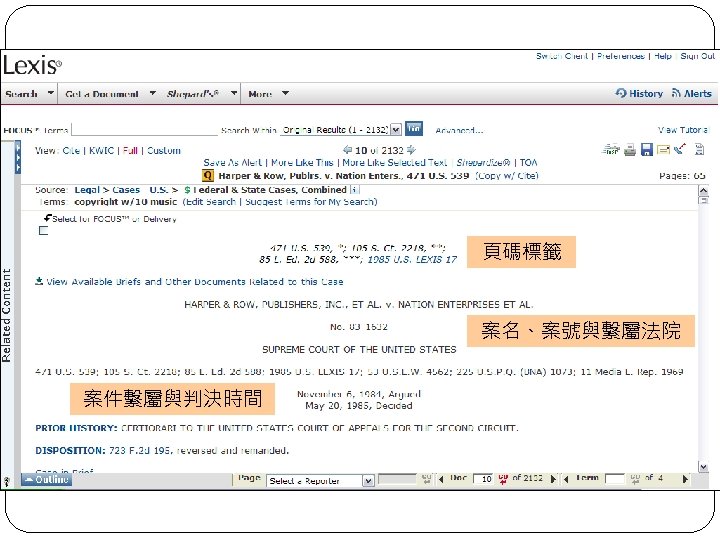Screen dimensions: 720x540
Task: Open the Get a Document dropdown arrow
Action: (152, 93)
